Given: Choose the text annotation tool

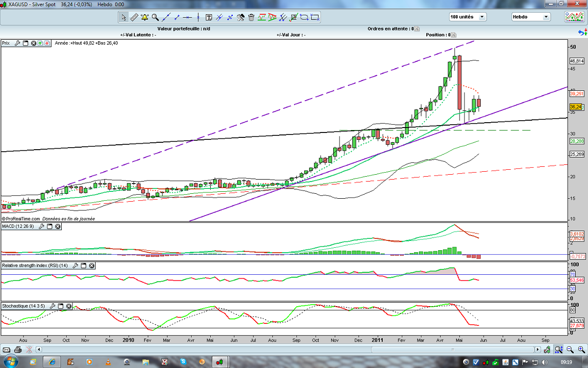Looking at the screenshot, I should [x=209, y=18].
